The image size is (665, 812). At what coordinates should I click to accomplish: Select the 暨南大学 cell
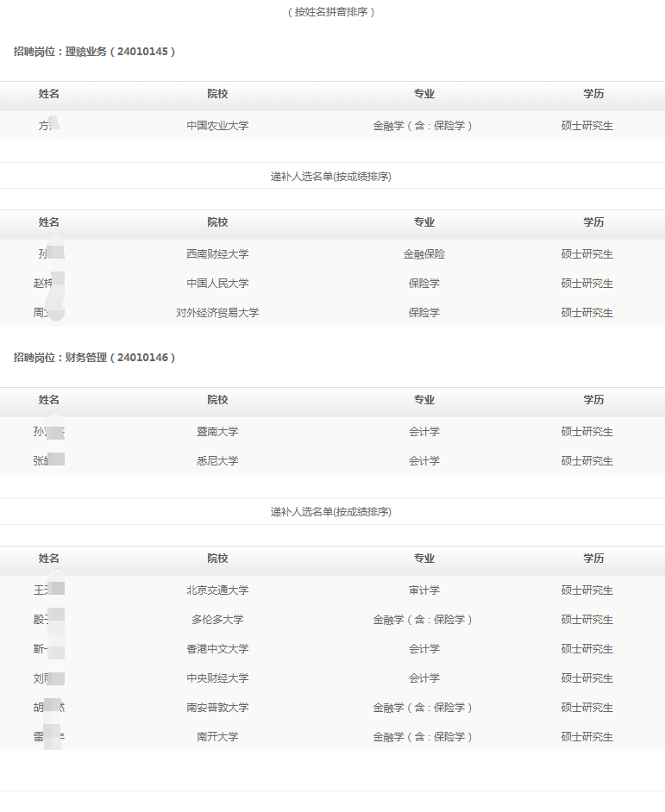(217, 432)
